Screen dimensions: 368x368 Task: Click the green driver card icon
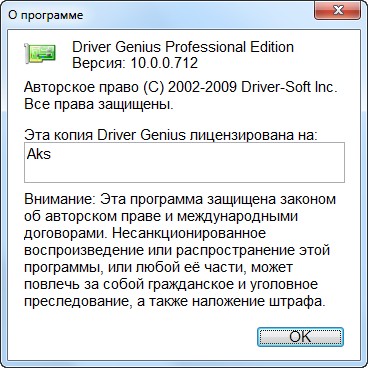40,53
